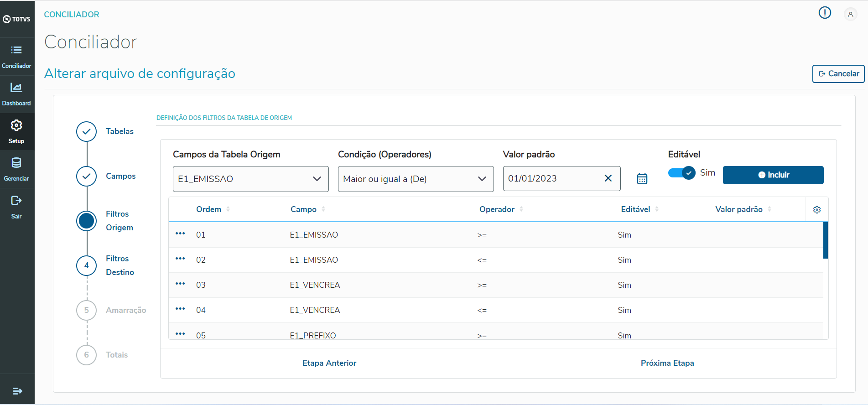This screenshot has height=405, width=868.
Task: Jump to step 4 Filtros Destino
Action: coord(87,265)
